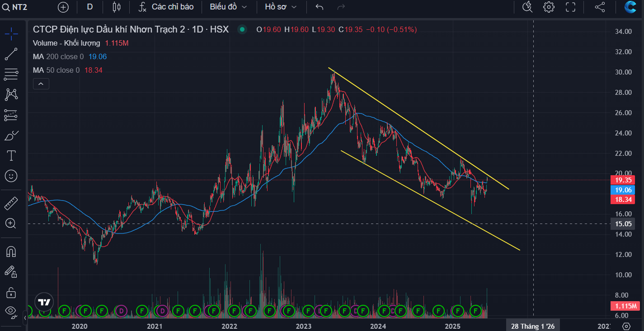Click the red 19.35 price axis label
Image resolution: width=644 pixels, height=331 pixels.
coord(623,180)
